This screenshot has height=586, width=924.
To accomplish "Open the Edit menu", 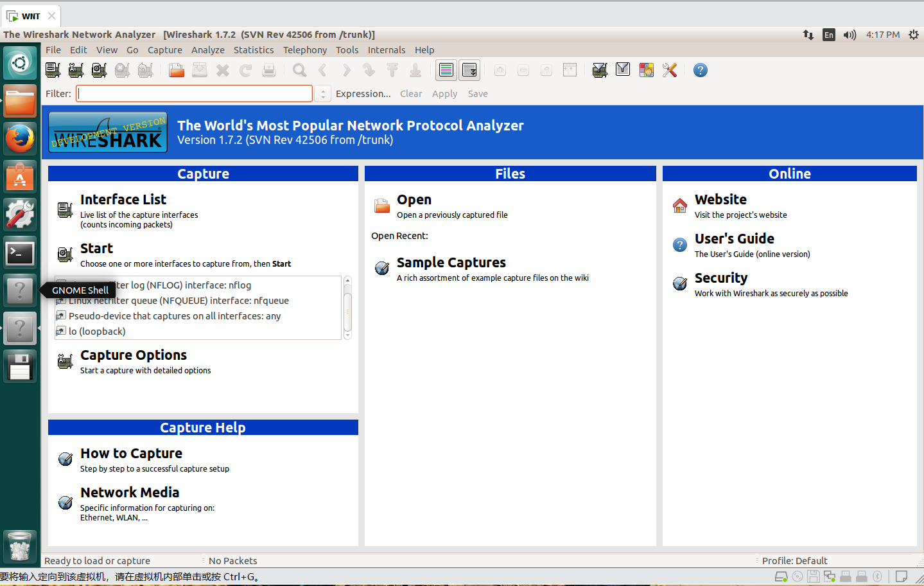I will (78, 50).
